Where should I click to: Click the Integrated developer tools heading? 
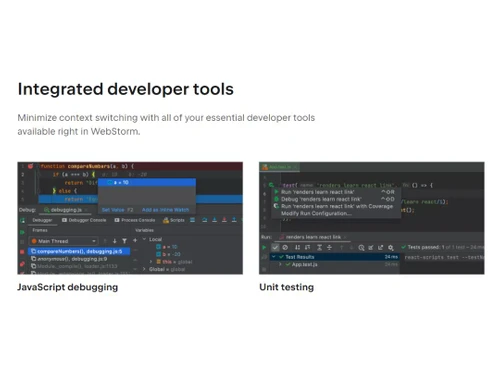tap(126, 89)
